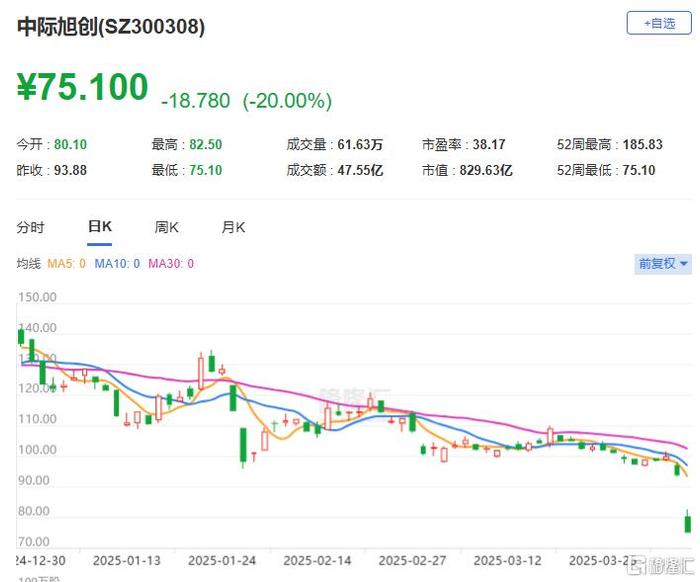The height and width of the screenshot is (582, 700).
Task: Click 昨收 value 93.88
Action: pos(71,170)
